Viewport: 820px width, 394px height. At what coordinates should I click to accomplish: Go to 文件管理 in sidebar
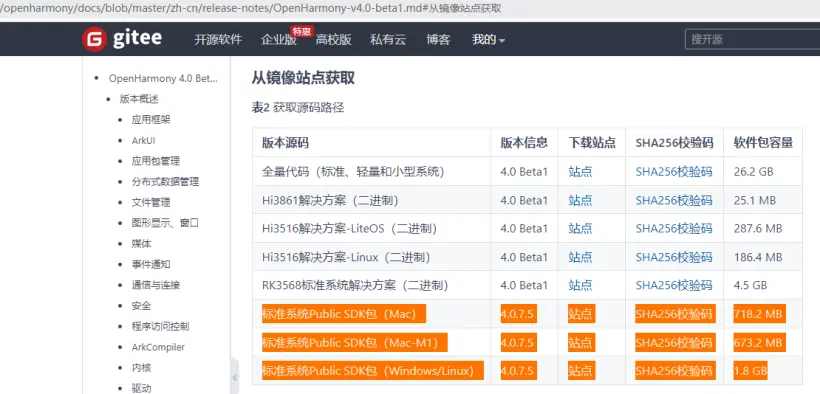coord(151,202)
